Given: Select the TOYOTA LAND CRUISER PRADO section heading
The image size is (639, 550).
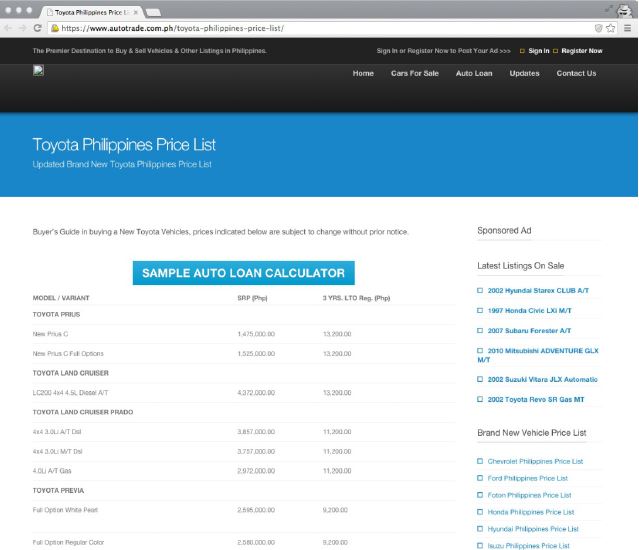Looking at the screenshot, I should pos(83,412).
